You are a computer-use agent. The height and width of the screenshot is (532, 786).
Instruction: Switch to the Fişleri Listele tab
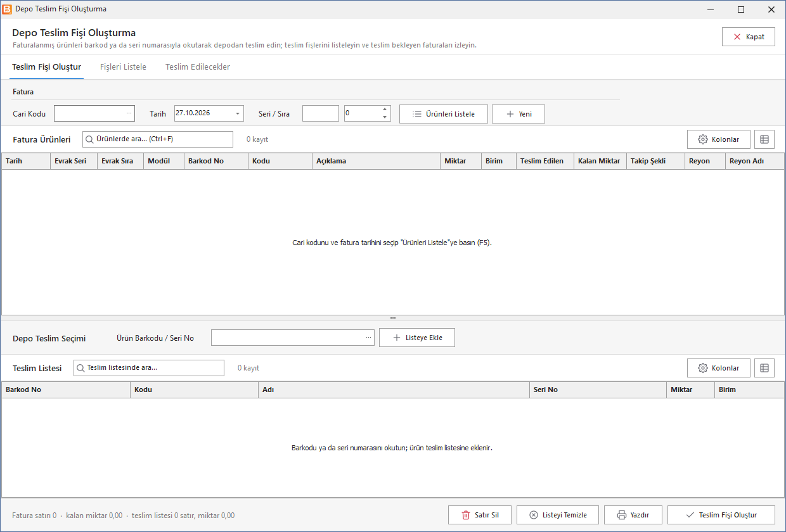tap(123, 67)
